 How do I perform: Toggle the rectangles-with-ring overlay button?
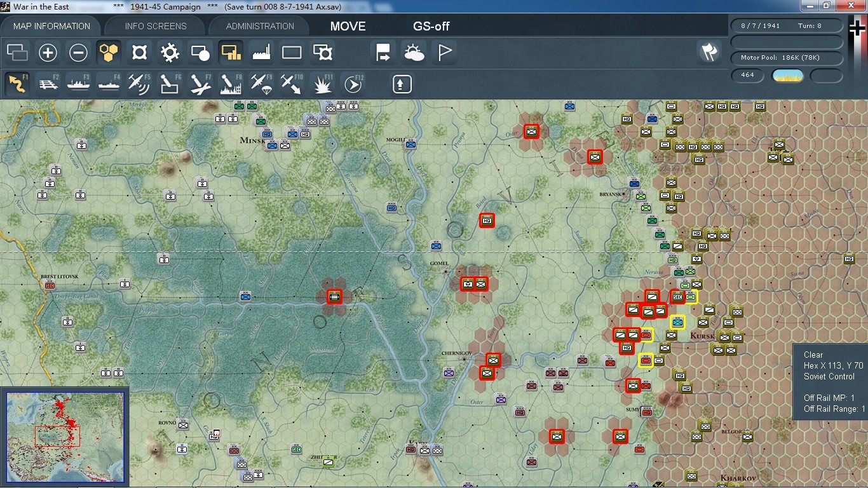coord(322,52)
